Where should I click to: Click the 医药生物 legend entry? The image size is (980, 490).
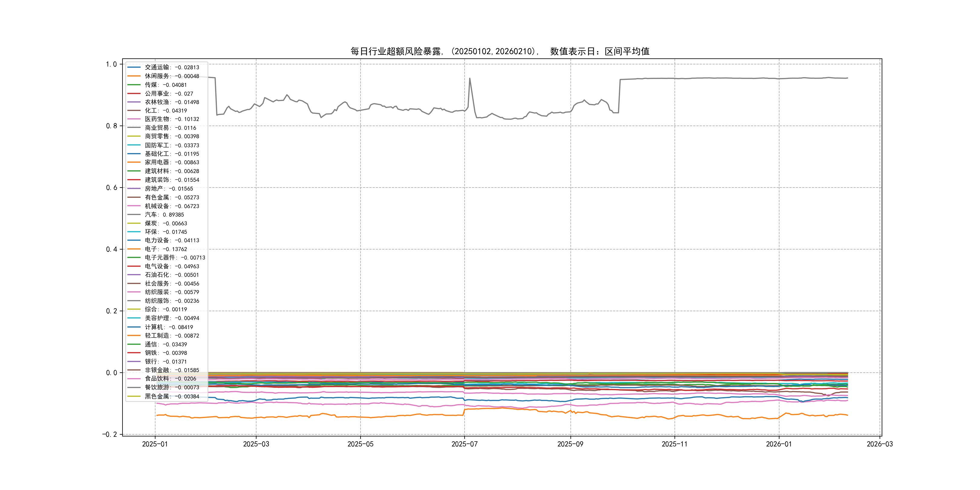171,119
